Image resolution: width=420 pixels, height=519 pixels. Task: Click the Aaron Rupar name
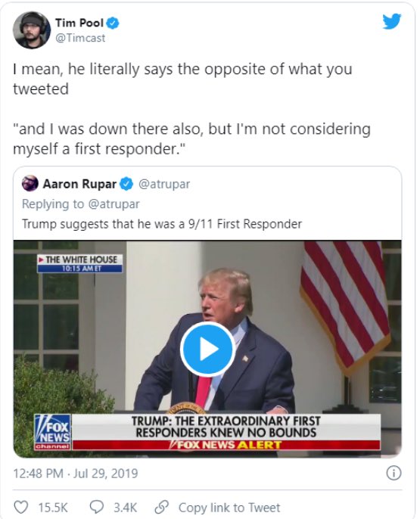(x=79, y=184)
